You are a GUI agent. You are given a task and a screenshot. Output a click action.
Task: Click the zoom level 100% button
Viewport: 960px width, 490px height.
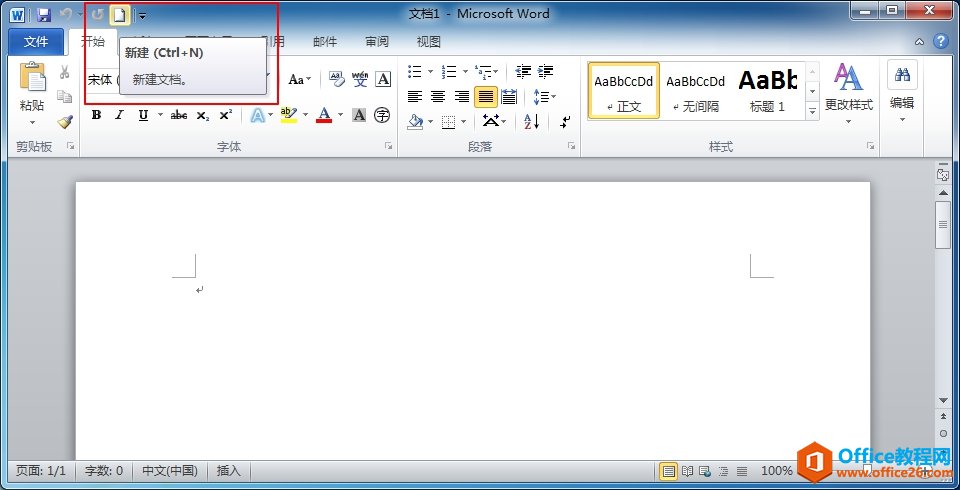[x=776, y=471]
